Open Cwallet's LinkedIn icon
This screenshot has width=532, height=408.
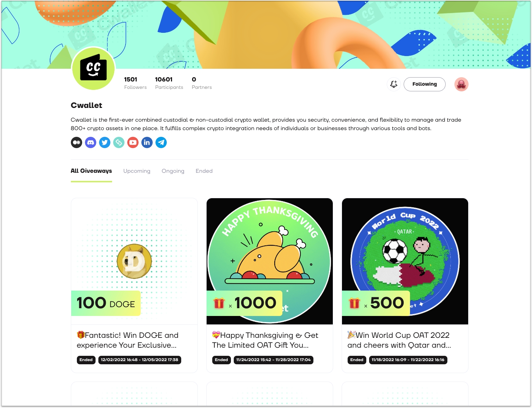(147, 142)
